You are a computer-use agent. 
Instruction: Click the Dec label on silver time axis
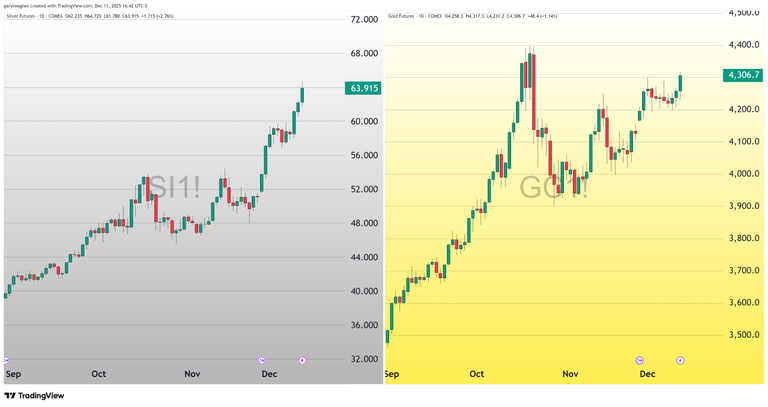tap(270, 373)
